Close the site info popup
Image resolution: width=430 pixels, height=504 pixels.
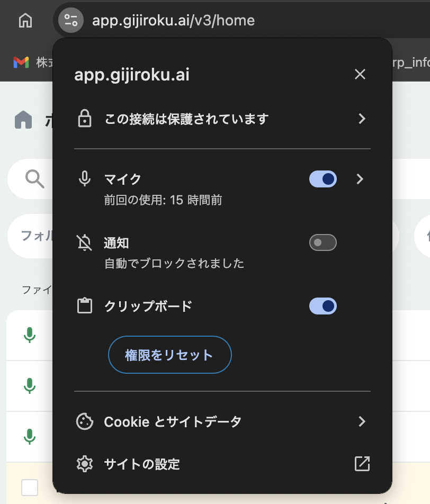(x=360, y=74)
